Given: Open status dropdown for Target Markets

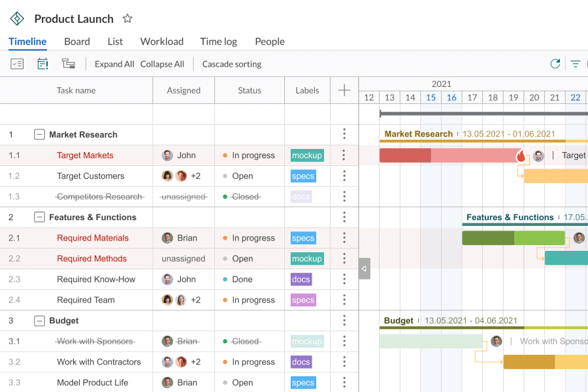Looking at the screenshot, I should point(249,155).
